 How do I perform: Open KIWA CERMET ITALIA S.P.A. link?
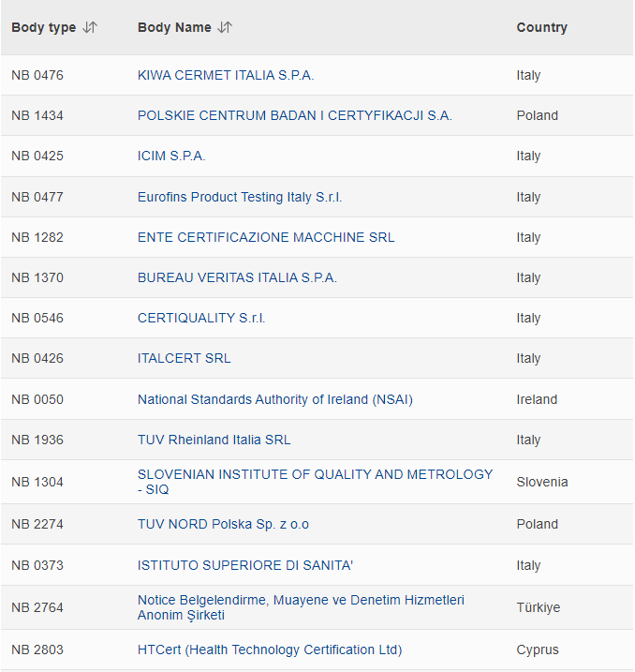click(x=226, y=75)
